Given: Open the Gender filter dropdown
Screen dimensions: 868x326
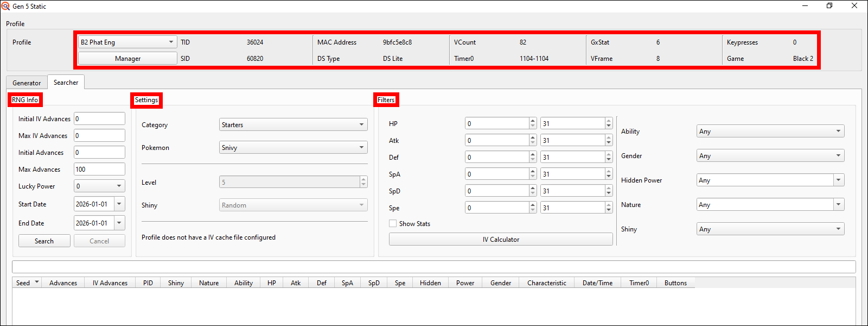Looking at the screenshot, I should (x=770, y=155).
